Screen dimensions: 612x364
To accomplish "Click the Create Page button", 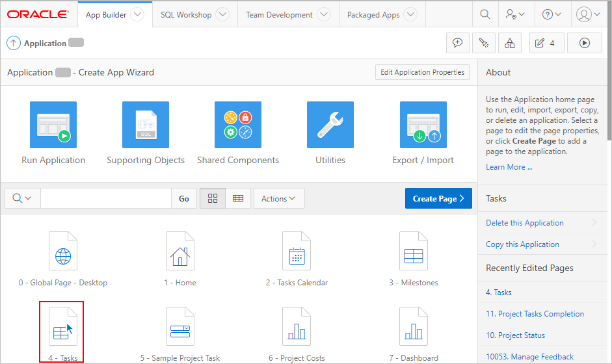I will 438,198.
